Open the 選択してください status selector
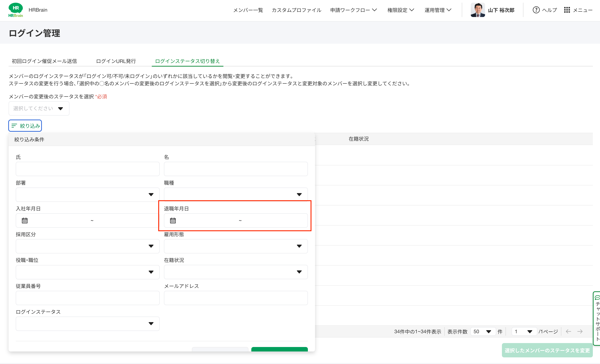This screenshot has height=364, width=600. [x=39, y=108]
